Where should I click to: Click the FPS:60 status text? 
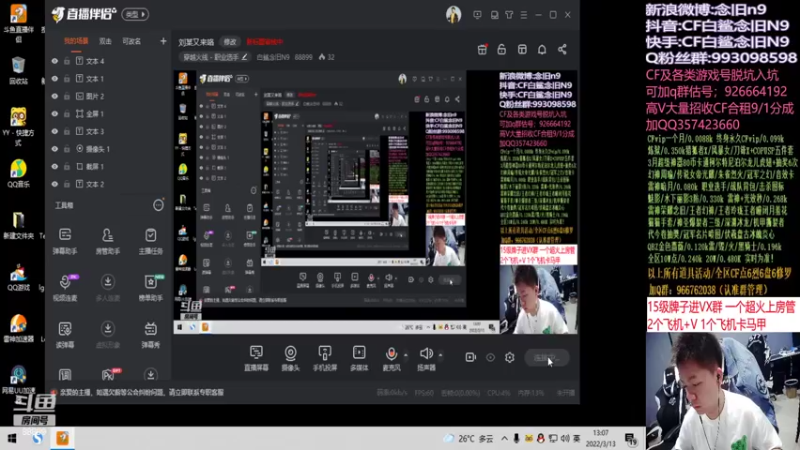pos(424,393)
